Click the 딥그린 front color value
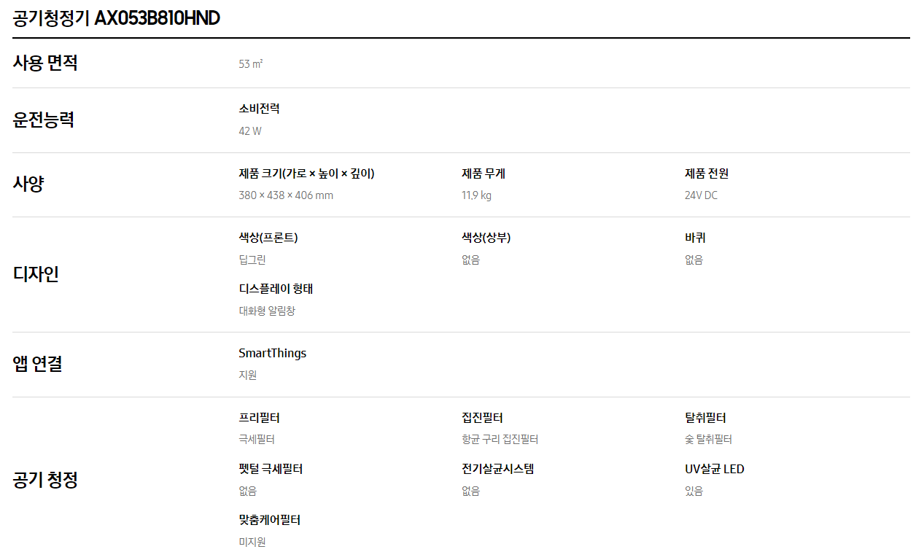 pos(252,260)
